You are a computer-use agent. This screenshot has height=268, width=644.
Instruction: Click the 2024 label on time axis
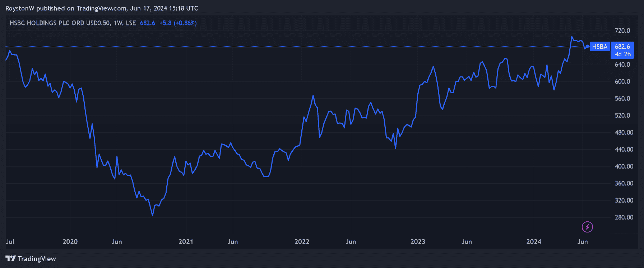(x=534, y=241)
